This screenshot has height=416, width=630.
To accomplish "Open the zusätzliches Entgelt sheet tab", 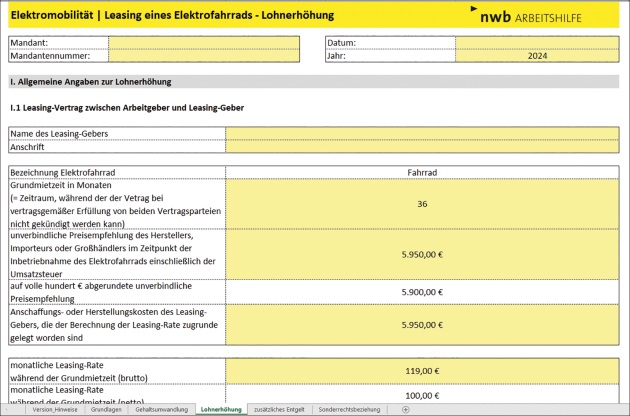I will [x=281, y=409].
